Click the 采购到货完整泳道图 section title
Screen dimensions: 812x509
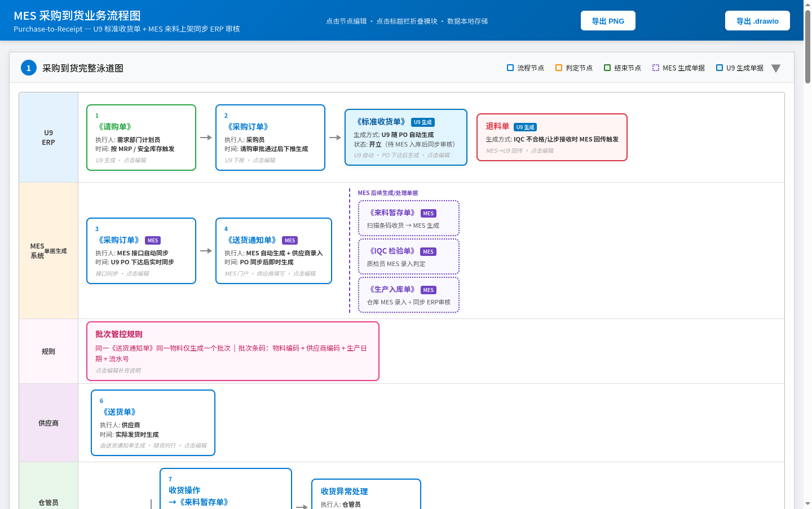[x=83, y=68]
